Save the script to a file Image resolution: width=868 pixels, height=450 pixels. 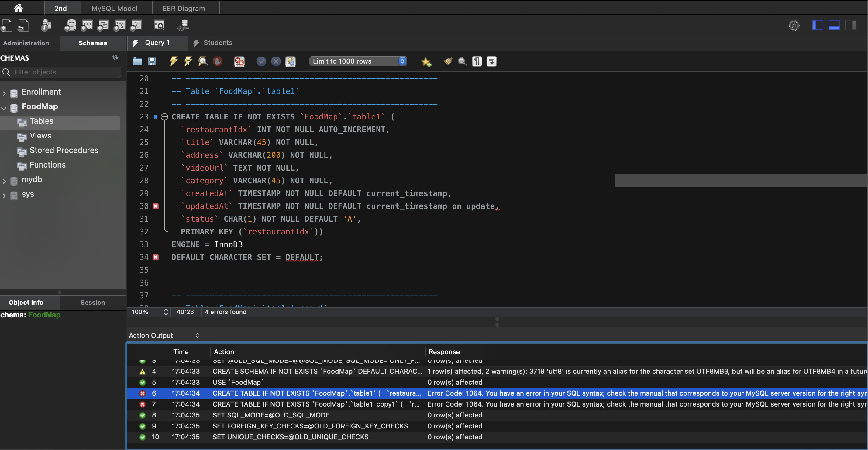coord(152,61)
